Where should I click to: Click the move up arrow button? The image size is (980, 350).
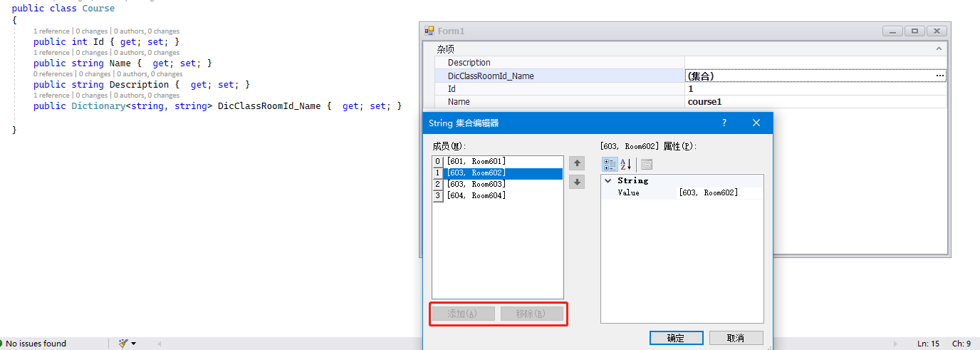click(578, 163)
